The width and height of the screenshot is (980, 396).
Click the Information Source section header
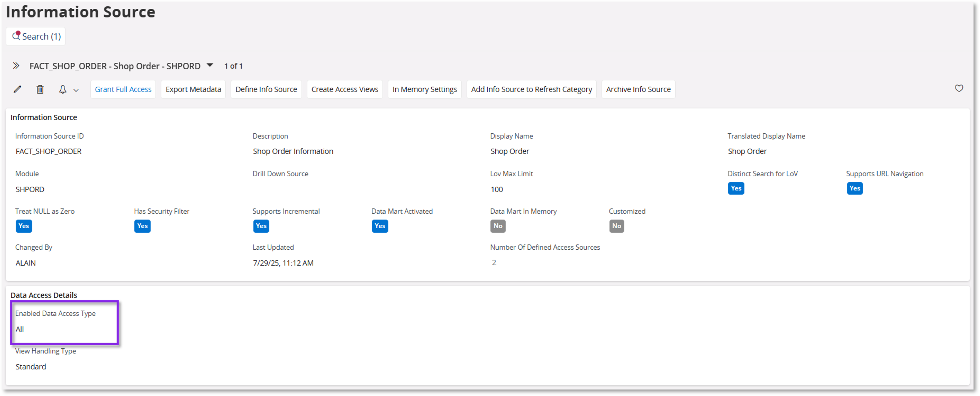coord(44,118)
